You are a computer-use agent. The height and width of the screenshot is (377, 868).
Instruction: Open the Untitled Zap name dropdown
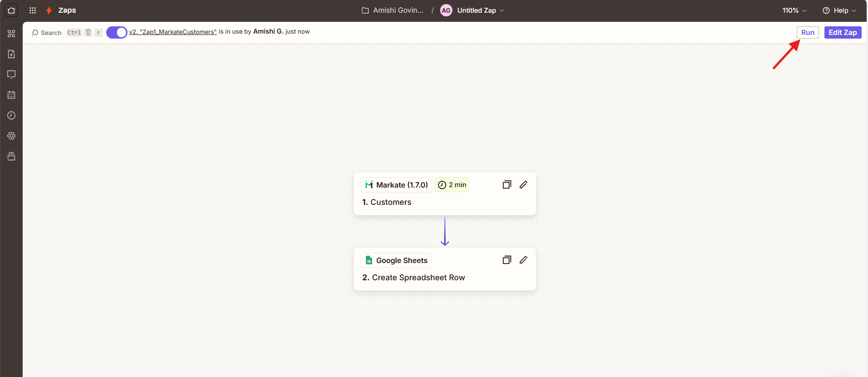point(481,10)
